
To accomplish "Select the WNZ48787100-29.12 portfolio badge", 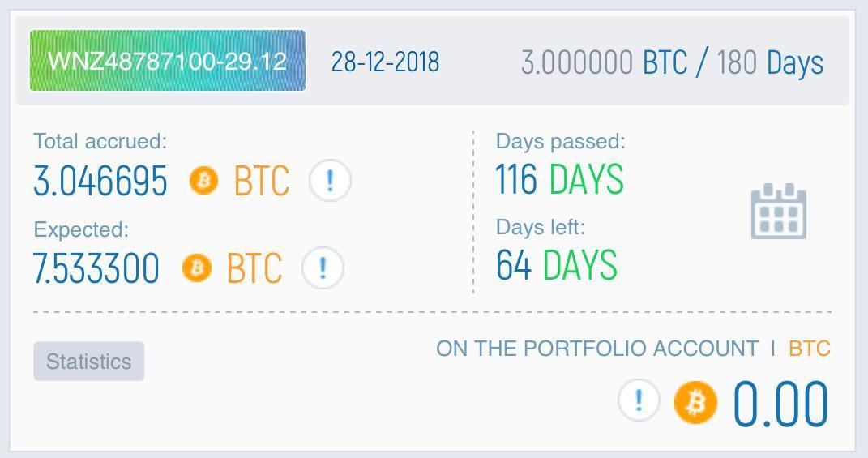I will click(x=167, y=61).
